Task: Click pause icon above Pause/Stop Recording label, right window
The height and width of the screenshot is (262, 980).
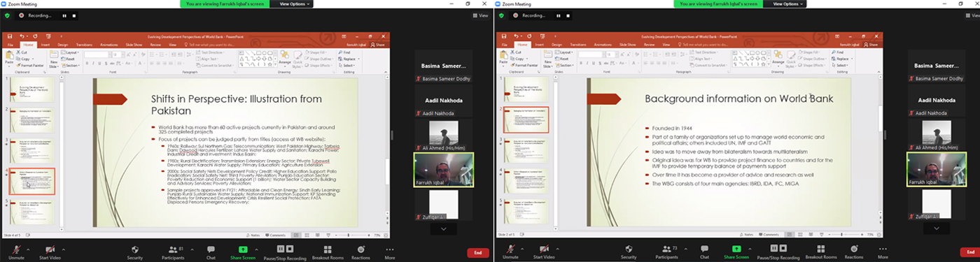Action: coord(774,248)
